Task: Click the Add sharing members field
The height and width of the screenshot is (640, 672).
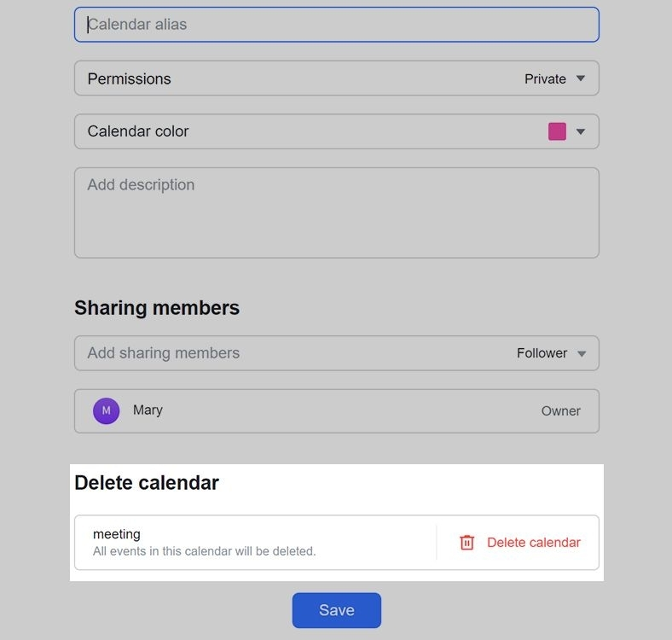Action: [x=290, y=353]
